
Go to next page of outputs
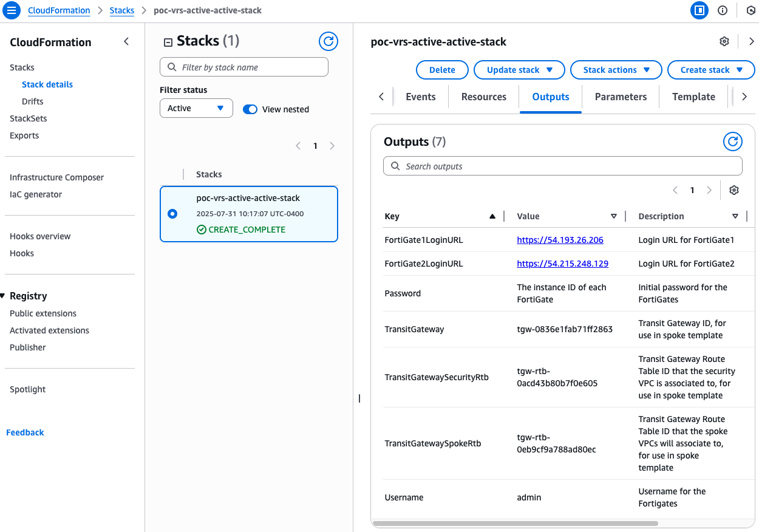[709, 190]
